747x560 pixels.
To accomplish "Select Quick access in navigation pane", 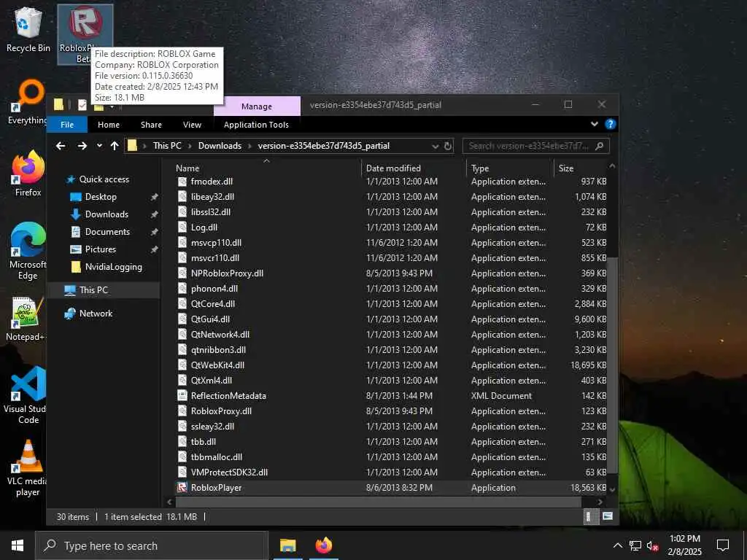I will [x=104, y=179].
